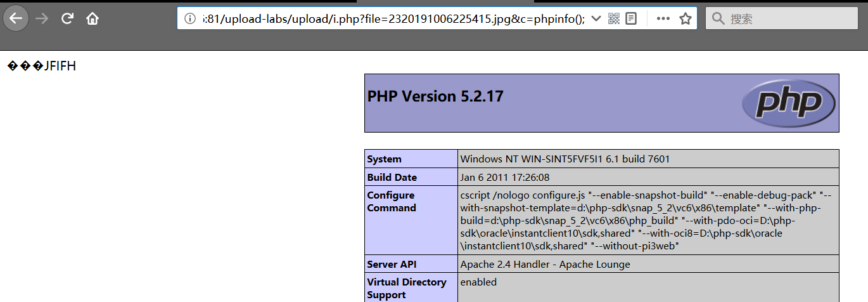Click the QR code icon

[x=613, y=18]
